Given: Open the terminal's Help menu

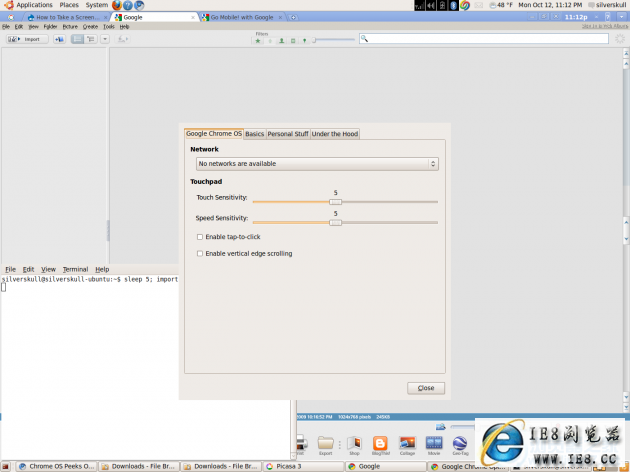Looking at the screenshot, I should pos(102,269).
